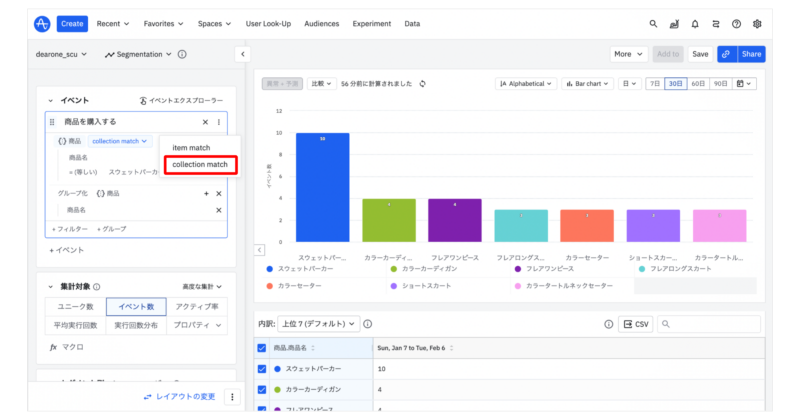Toggle the select-all checkbox in table header
The image size is (800, 420).
(x=262, y=348)
